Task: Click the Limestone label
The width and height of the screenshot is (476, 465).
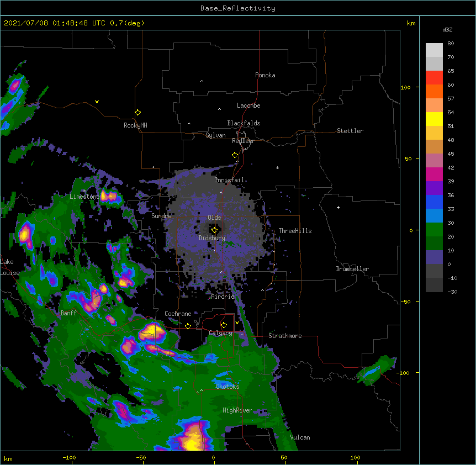Action: pos(84,197)
